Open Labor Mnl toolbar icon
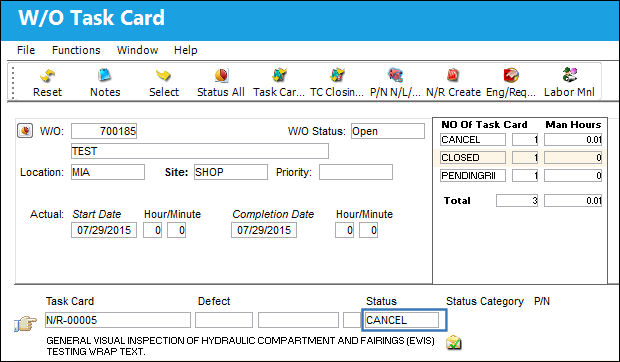Image resolution: width=620 pixels, height=362 pixels. point(569,75)
